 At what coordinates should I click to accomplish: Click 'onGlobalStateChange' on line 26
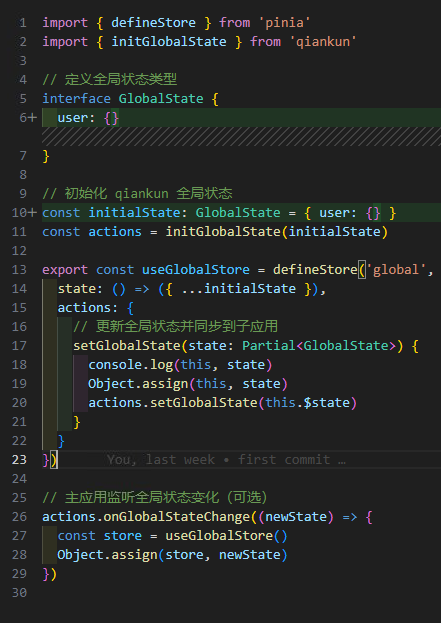(177, 517)
